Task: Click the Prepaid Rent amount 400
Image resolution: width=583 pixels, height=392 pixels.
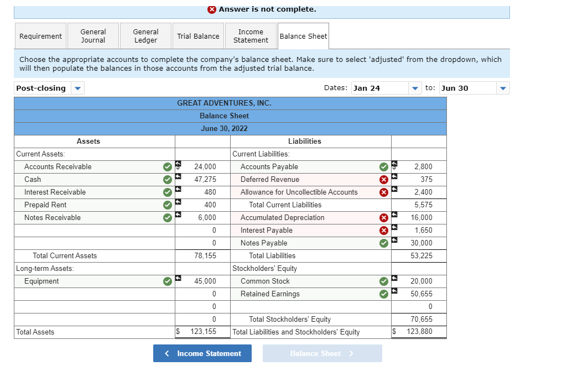Action: pos(210,205)
